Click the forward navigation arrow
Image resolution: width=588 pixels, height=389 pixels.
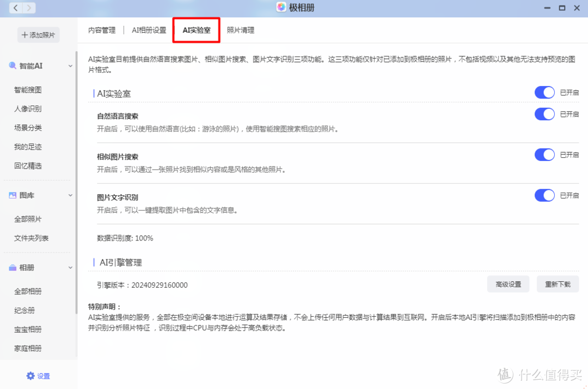(28, 8)
